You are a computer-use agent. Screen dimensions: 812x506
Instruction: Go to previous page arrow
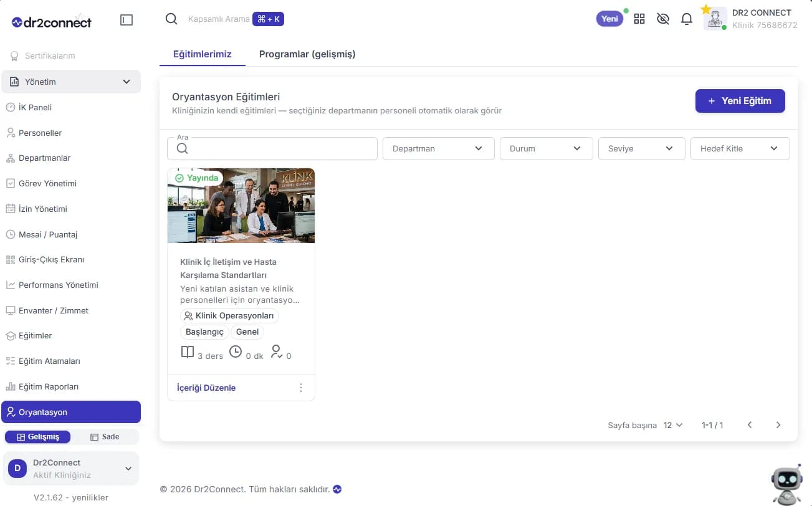pyautogui.click(x=750, y=425)
